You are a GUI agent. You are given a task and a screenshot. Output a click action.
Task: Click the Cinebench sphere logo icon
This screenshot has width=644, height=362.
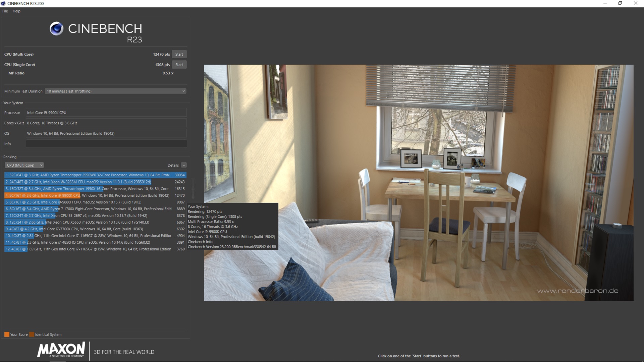tap(56, 29)
